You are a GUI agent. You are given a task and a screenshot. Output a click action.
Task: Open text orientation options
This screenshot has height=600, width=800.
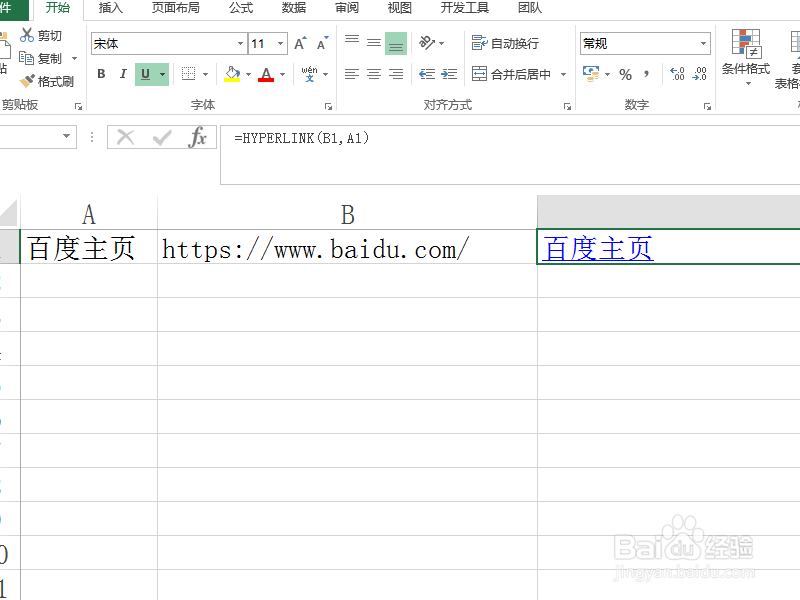[x=427, y=43]
